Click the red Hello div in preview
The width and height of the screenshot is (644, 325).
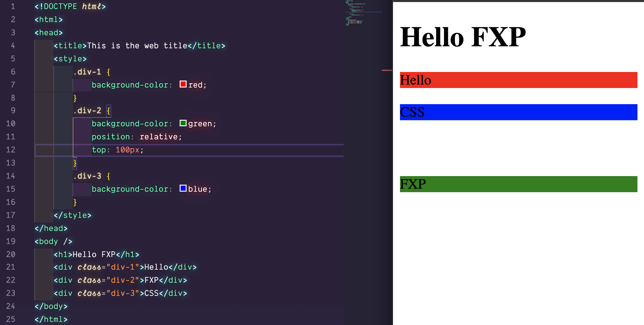(518, 80)
